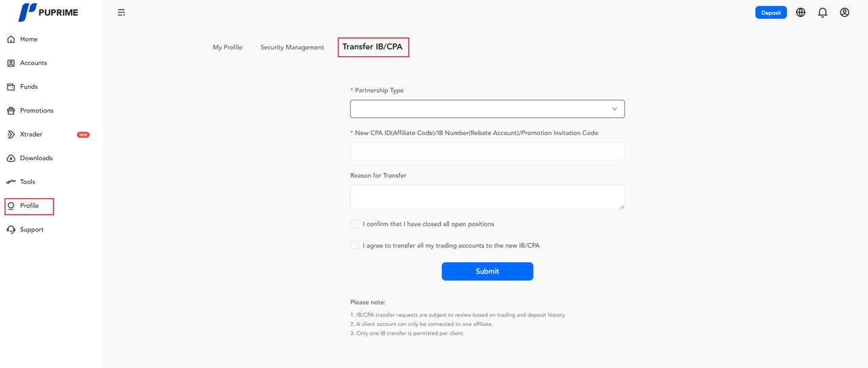Open notifications bell icon
Image resolution: width=868 pixels, height=368 pixels.
pyautogui.click(x=823, y=12)
